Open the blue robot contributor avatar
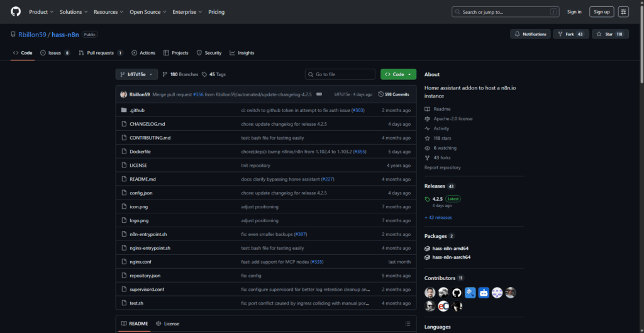This screenshot has width=644, height=333. [484, 293]
